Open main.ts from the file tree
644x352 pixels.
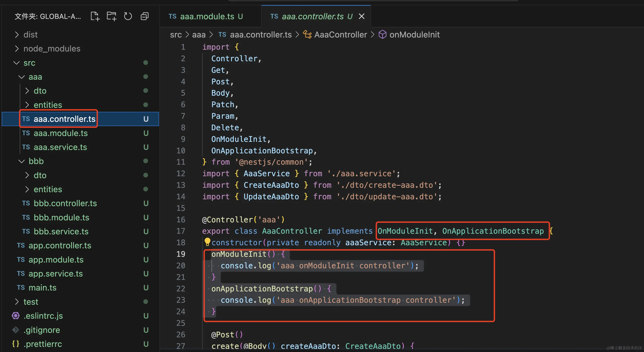pos(42,288)
